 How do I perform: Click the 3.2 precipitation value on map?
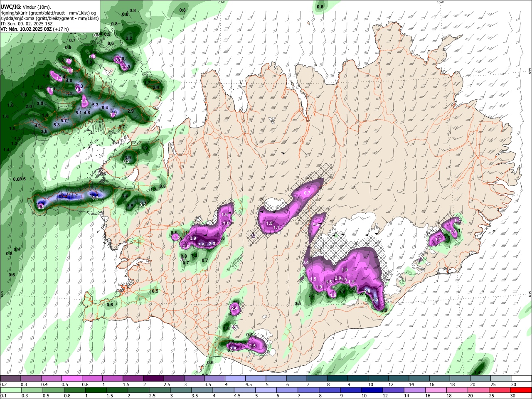click(69, 94)
